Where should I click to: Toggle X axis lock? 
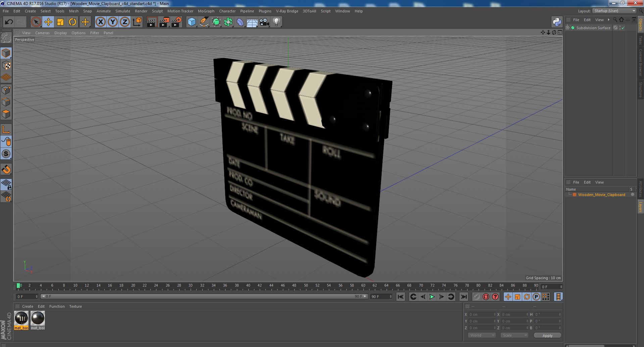pyautogui.click(x=100, y=22)
